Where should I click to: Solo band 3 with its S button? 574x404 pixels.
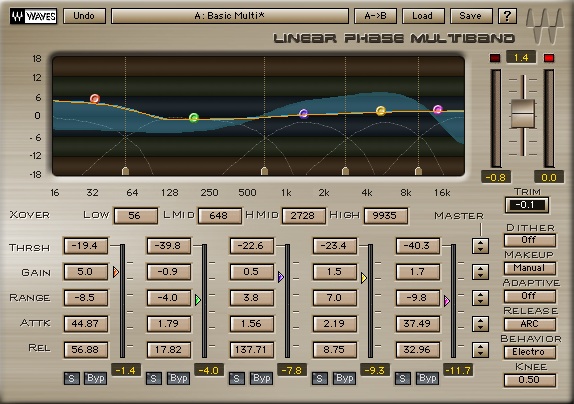point(237,378)
